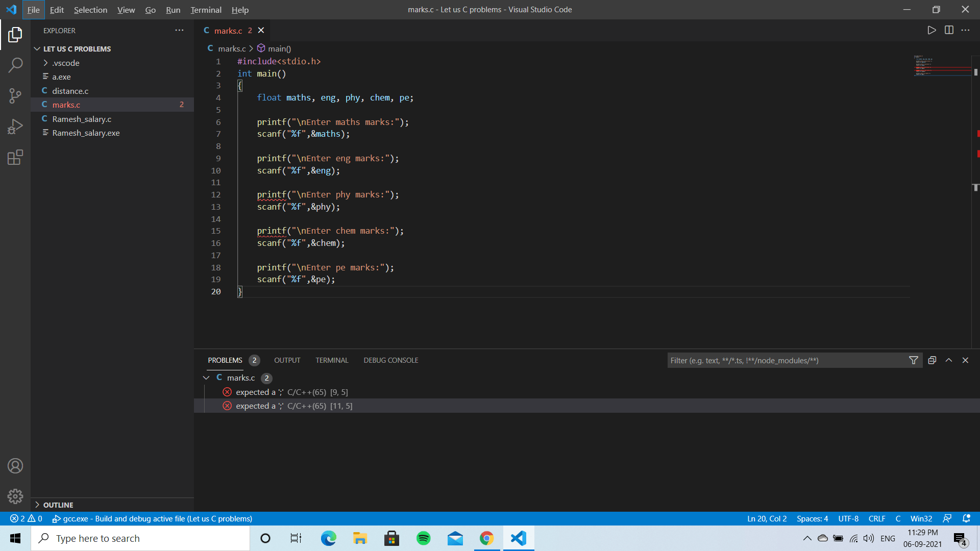
Task: Click the gcc.exe build and debug status item
Action: pos(153,518)
